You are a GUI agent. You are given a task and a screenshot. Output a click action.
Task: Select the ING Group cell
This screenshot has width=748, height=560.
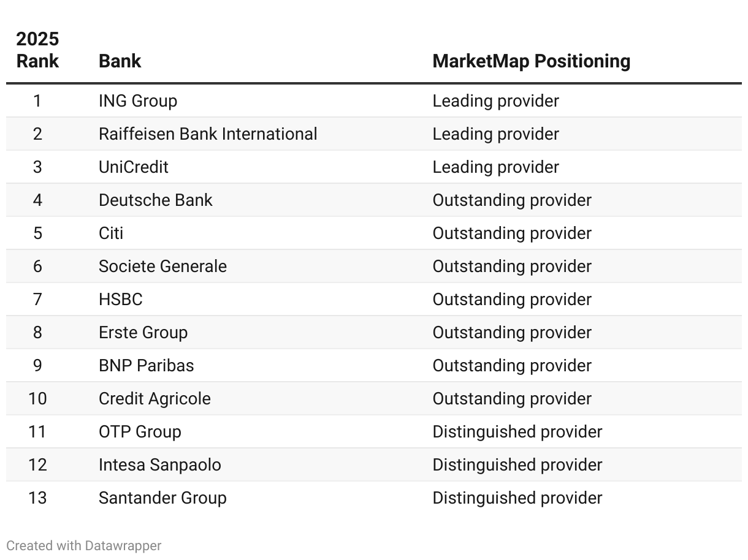138,101
